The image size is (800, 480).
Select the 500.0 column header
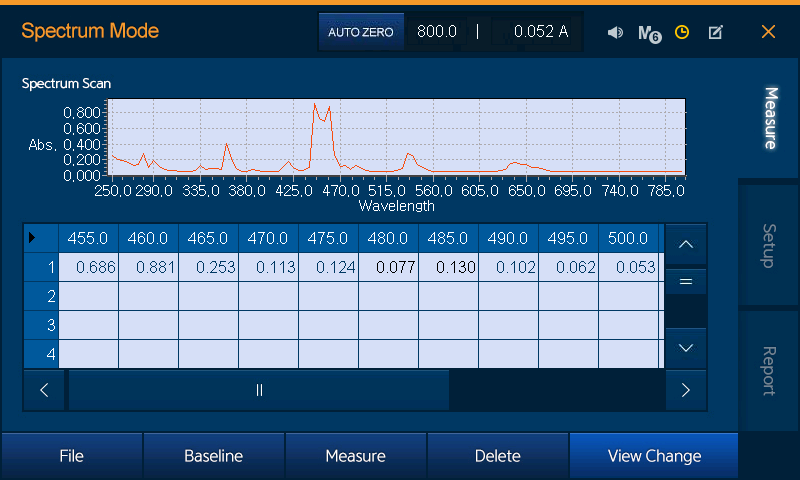click(x=628, y=238)
